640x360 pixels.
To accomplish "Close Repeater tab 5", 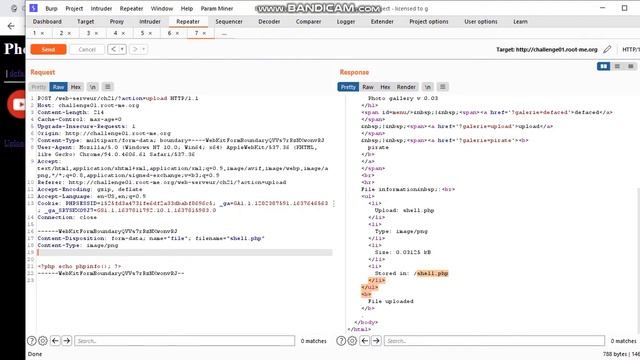I will [150, 33].
